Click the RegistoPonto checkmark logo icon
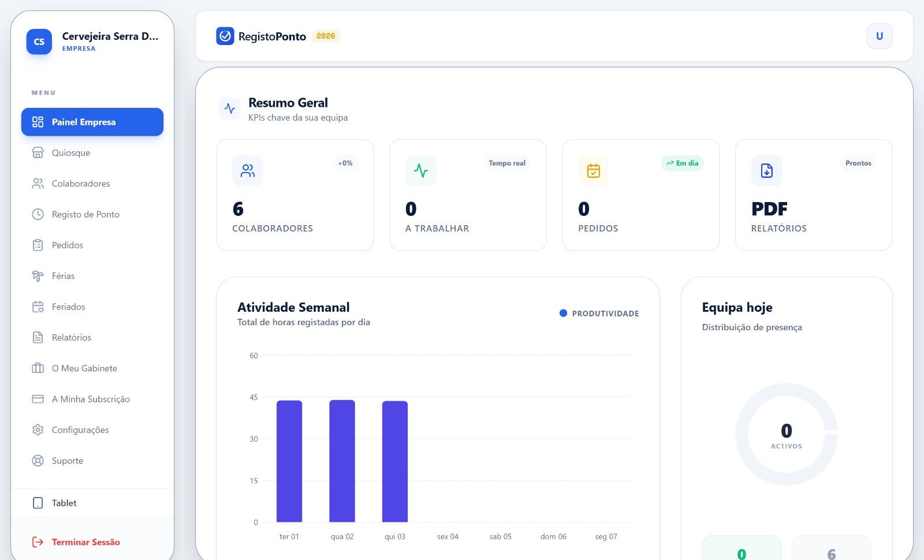This screenshot has height=560, width=924. (x=225, y=36)
